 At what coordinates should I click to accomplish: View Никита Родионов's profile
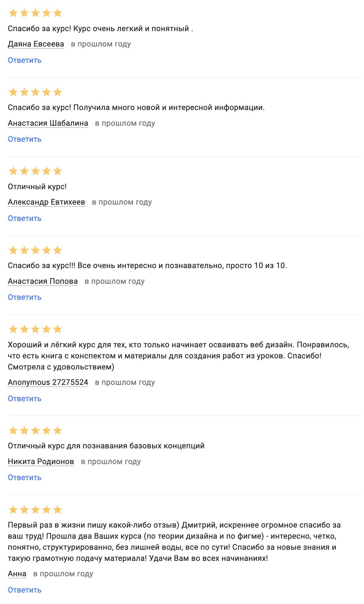click(x=41, y=462)
